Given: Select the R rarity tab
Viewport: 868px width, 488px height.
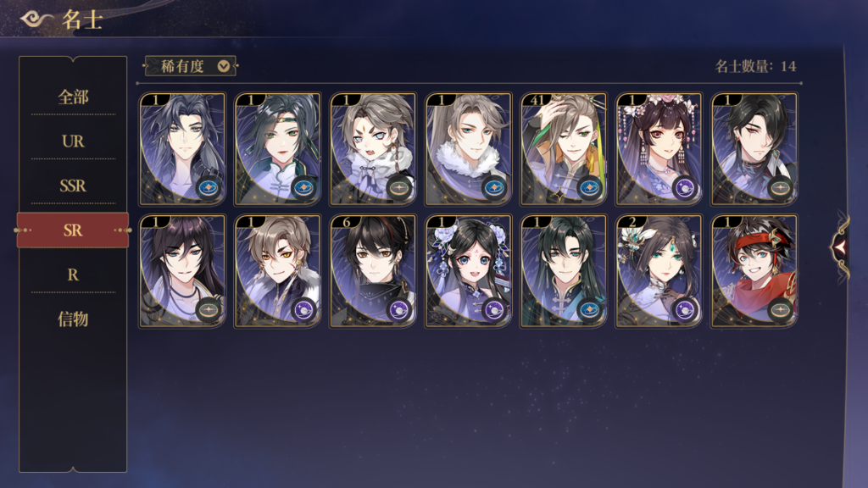Looking at the screenshot, I should [73, 274].
